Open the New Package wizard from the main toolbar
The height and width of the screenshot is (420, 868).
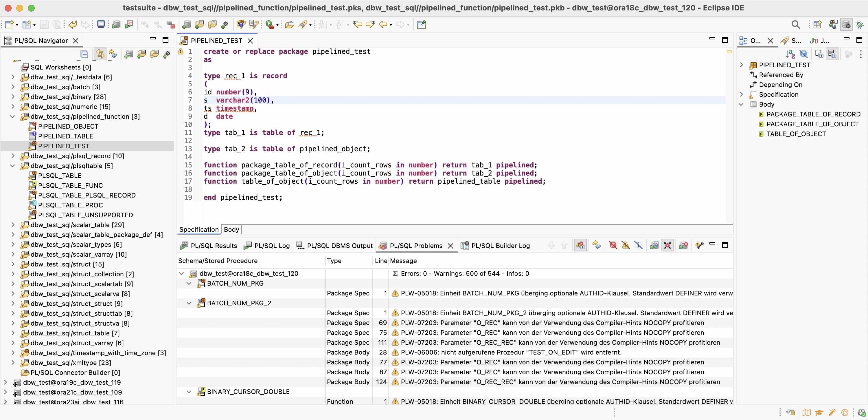[199, 24]
